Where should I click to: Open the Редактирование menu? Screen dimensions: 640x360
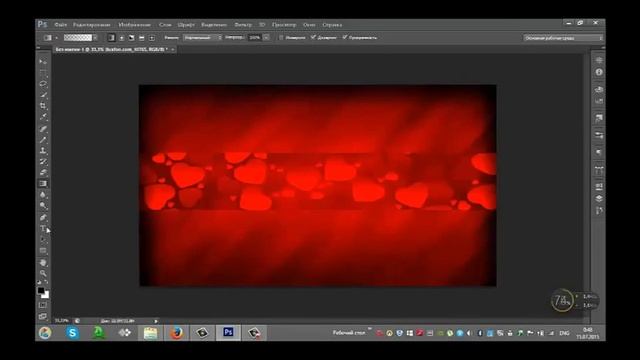click(x=91, y=25)
